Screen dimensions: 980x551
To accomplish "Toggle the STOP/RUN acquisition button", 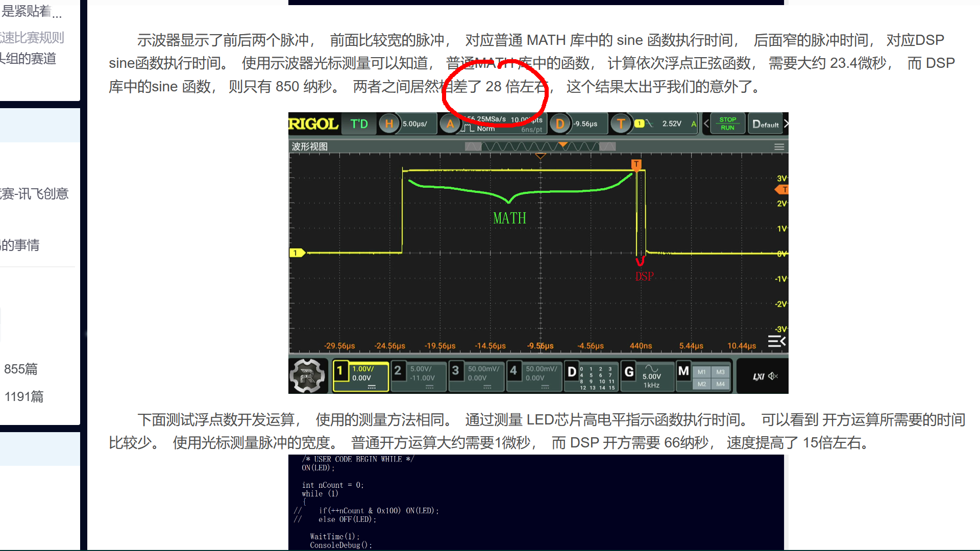I will click(727, 123).
